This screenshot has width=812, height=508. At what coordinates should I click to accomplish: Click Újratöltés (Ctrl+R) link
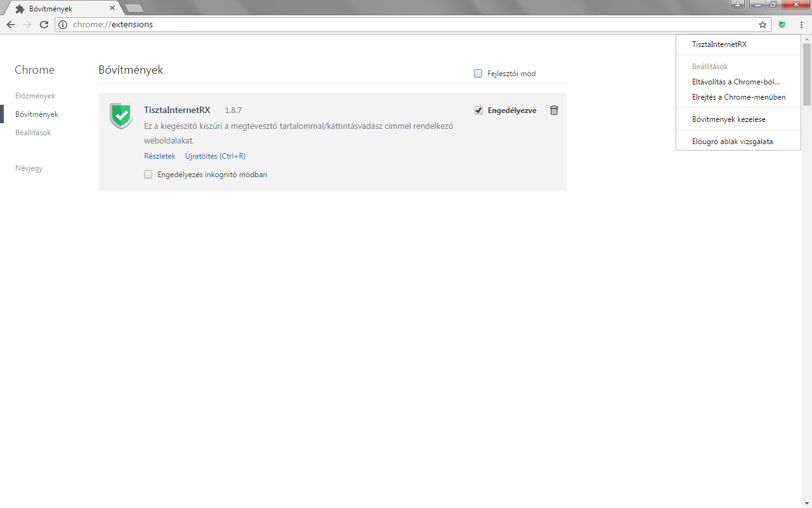tap(215, 156)
